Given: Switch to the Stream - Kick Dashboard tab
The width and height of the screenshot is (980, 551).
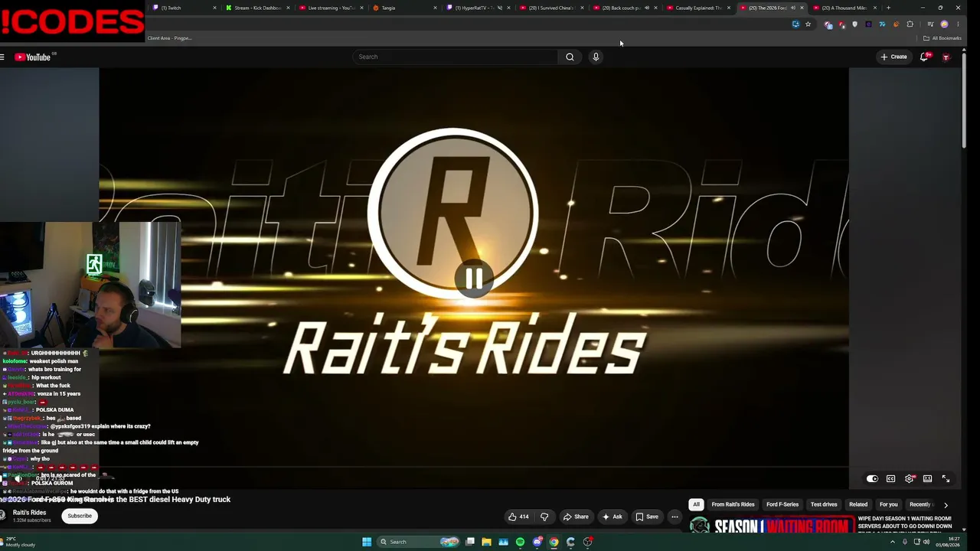Looking at the screenshot, I should pyautogui.click(x=256, y=8).
